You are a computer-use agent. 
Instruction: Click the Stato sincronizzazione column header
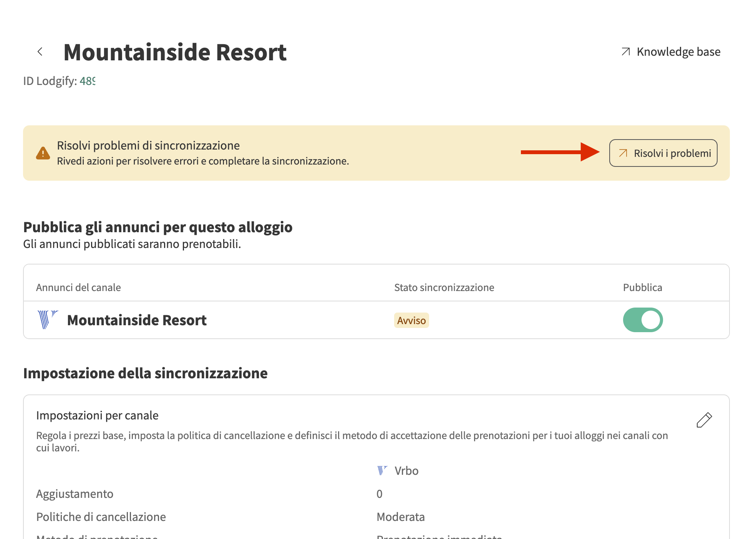444,288
